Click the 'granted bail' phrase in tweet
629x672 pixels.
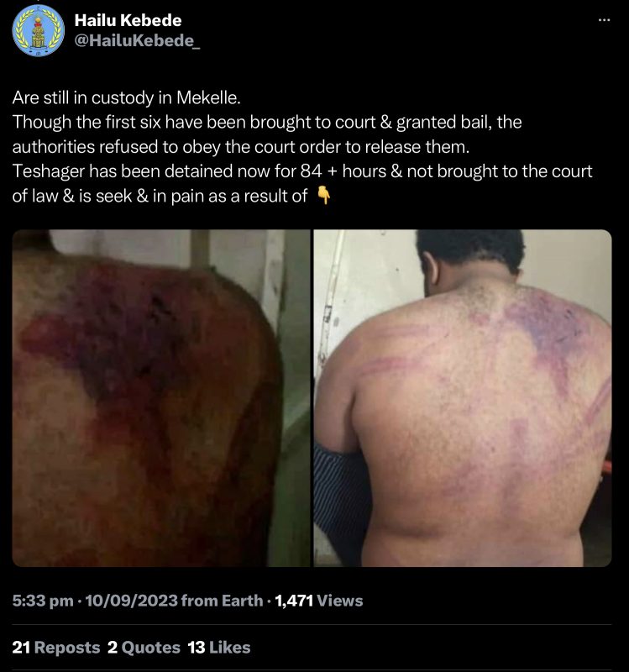(443, 123)
